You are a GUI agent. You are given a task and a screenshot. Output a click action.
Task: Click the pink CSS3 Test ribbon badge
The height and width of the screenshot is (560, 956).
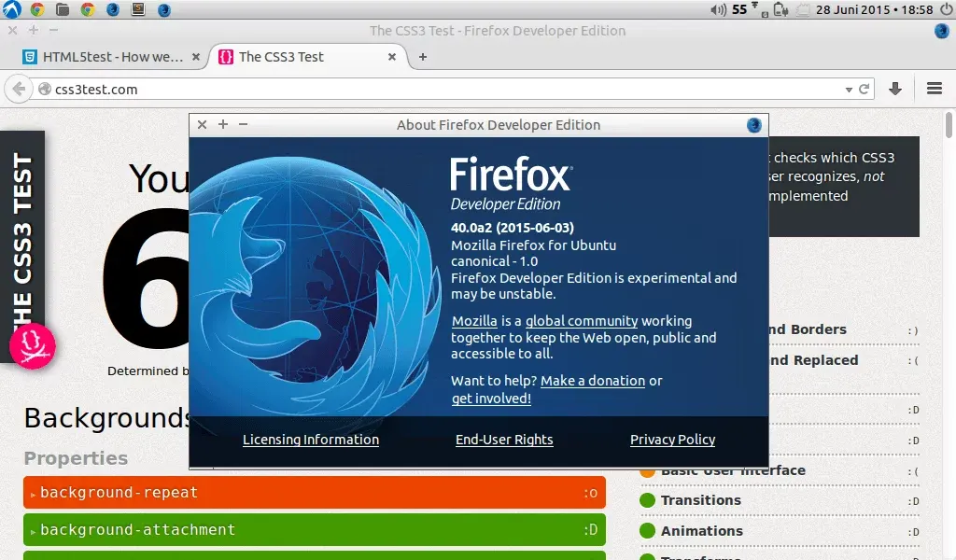pyautogui.click(x=31, y=345)
